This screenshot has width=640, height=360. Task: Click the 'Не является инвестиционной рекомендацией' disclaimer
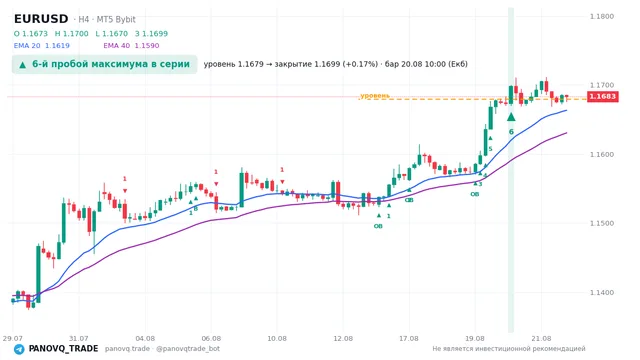point(509,349)
